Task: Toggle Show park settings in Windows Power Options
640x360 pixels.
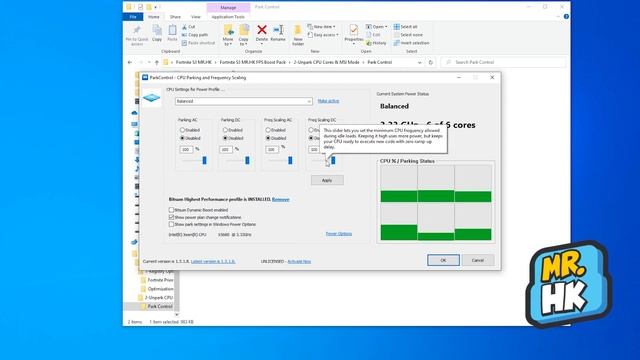Action: [x=171, y=224]
